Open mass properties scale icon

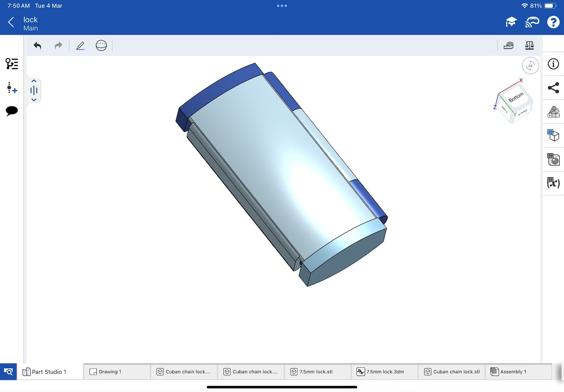(x=529, y=46)
